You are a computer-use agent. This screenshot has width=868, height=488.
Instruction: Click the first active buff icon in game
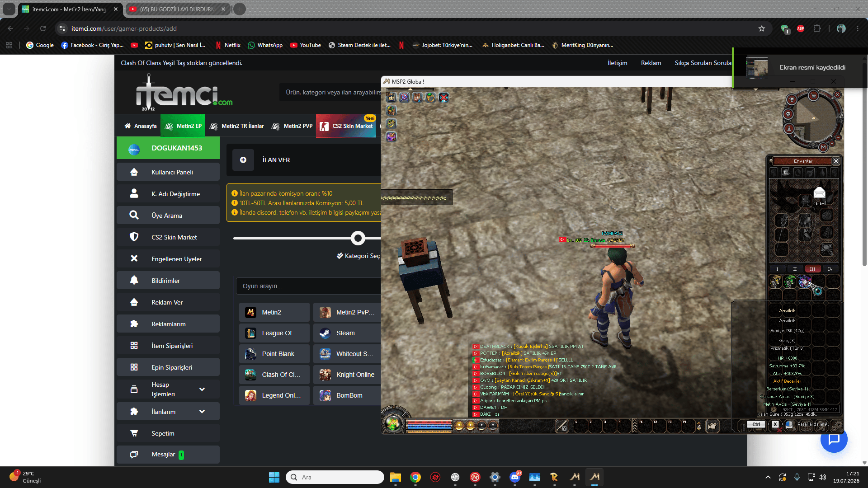[x=391, y=97]
